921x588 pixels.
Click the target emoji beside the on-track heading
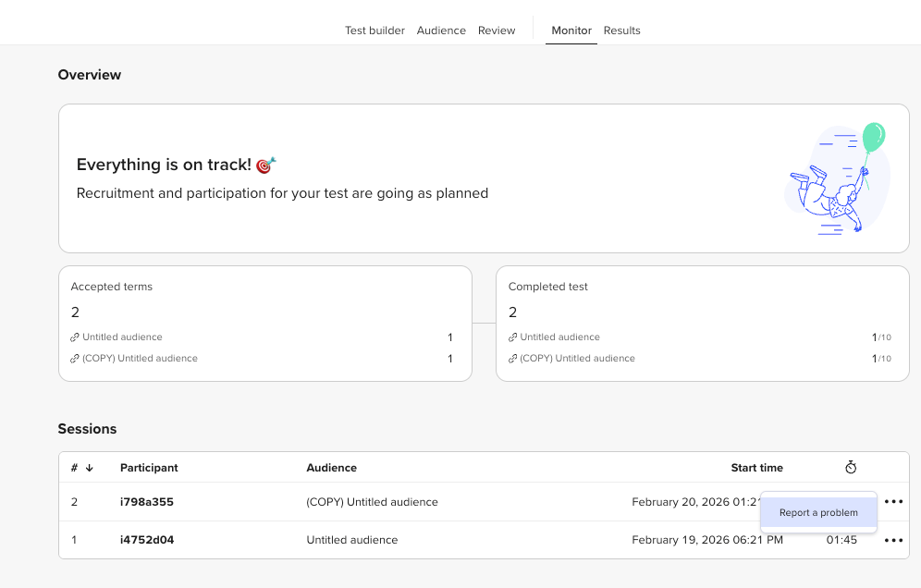click(266, 165)
